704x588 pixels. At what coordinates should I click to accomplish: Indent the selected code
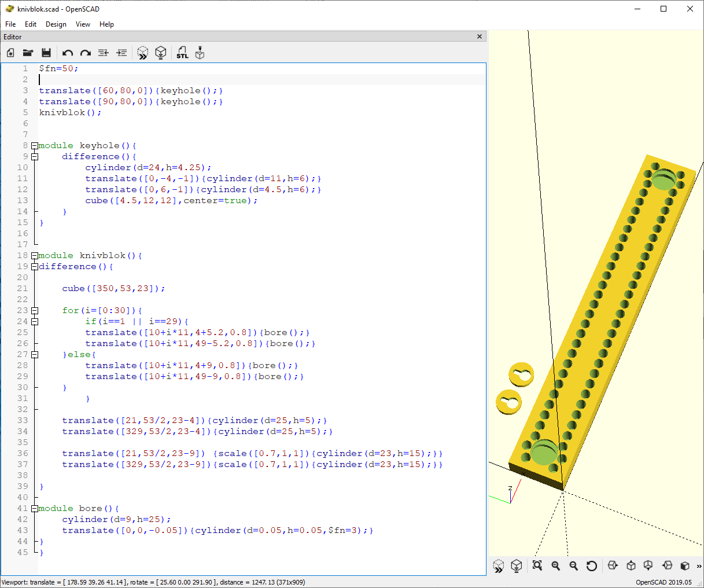[x=121, y=53]
